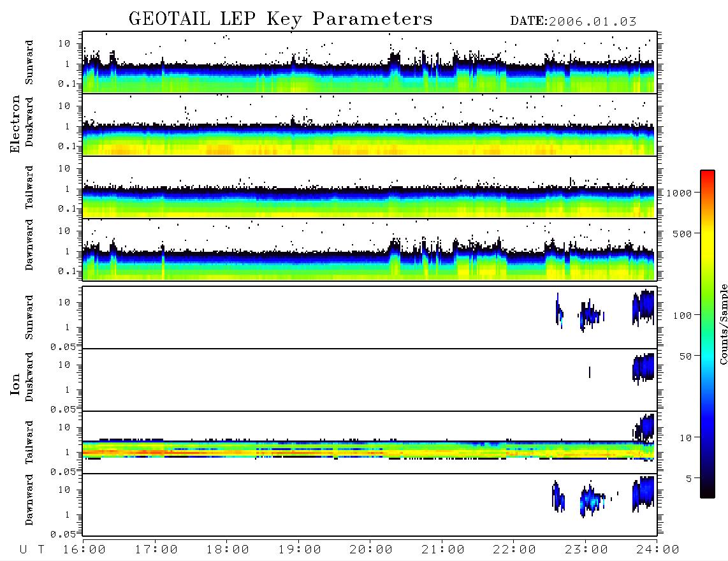Click the Electron Sunward axis label
This screenshot has width=728, height=561.
(29, 62)
